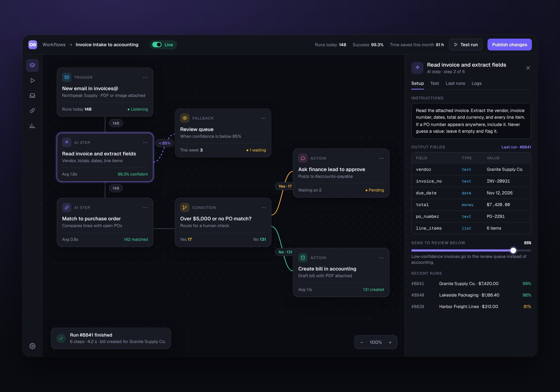The image size is (560, 392).
Task: Open recent run #8839 Harbor Freight Lines
Action: 471,307
